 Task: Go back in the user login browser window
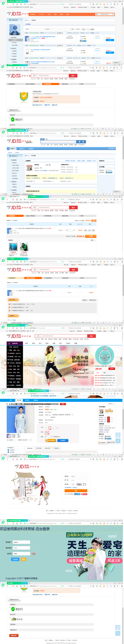(7, 459)
